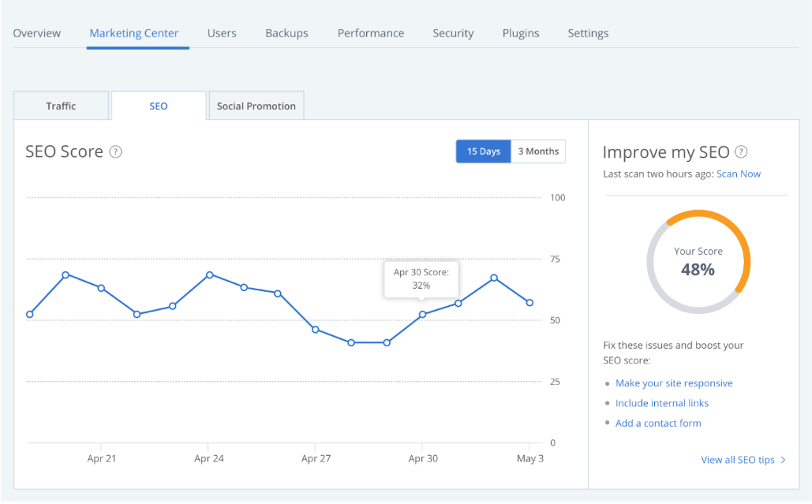Open the Social Promotion sub-tab
Viewport: 812px width, 504px height.
click(256, 106)
